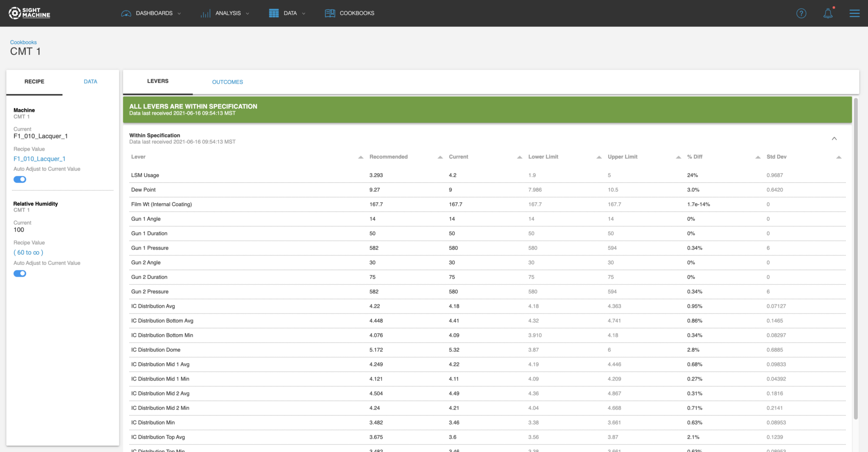This screenshot has height=452, width=868.
Task: Select the Gun 2 Pressure row
Action: click(487, 292)
